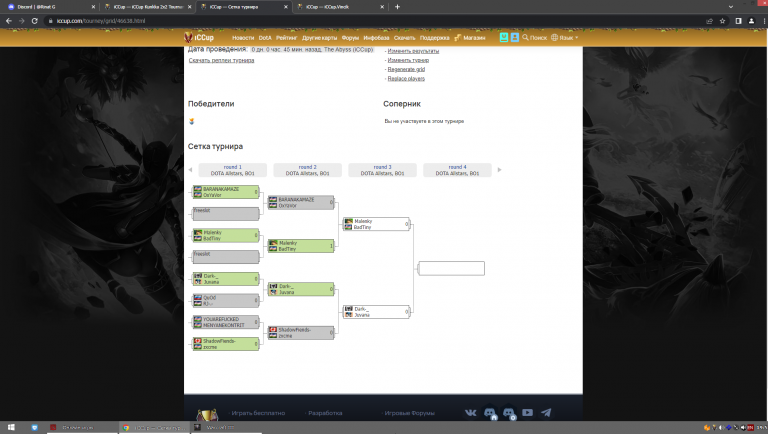
Task: Select round 3 team Malenky / BadTiny
Action: point(376,224)
